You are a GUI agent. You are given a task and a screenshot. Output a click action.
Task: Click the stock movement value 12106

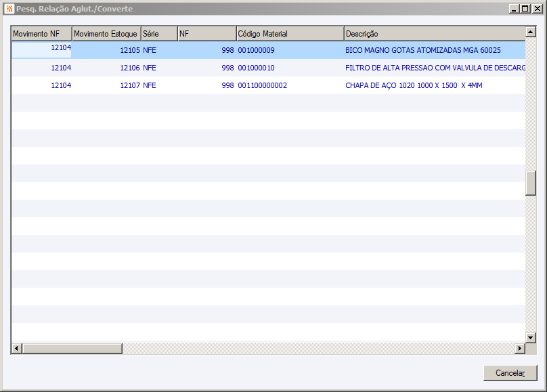tap(130, 68)
